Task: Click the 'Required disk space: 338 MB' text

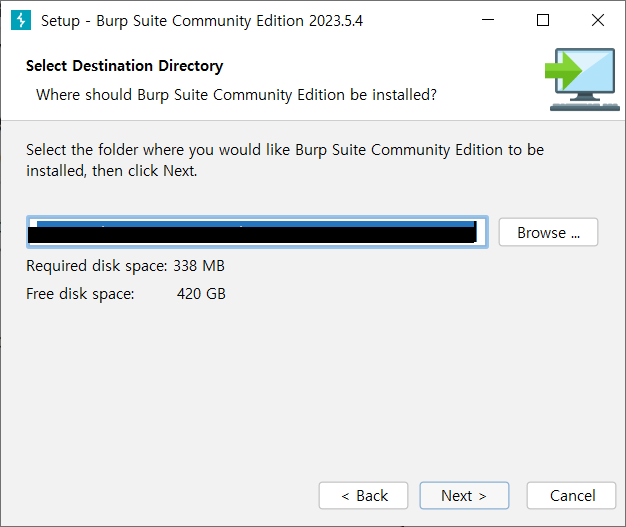Action: coord(125,265)
